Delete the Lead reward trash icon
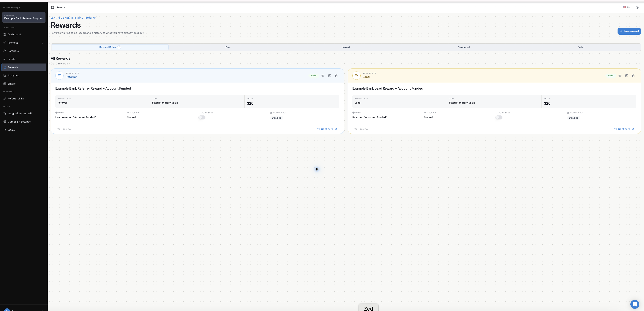Screen dimensions: 644x311 (x=633, y=76)
